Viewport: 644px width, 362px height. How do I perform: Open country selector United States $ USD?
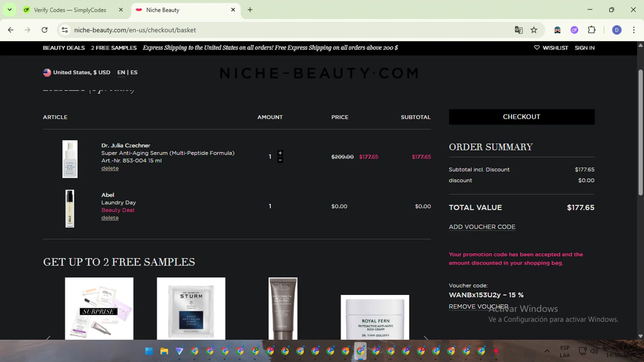tap(77, 73)
